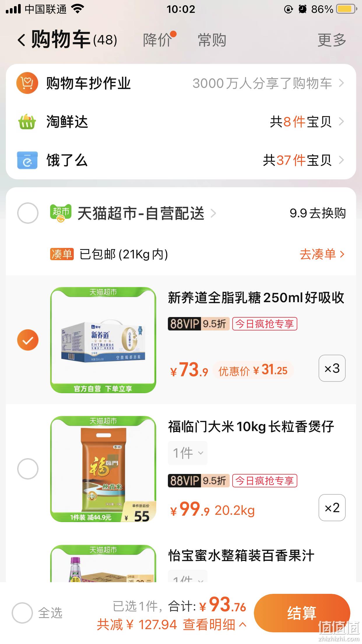Open the 淘鲜达 green basket icon

click(27, 122)
